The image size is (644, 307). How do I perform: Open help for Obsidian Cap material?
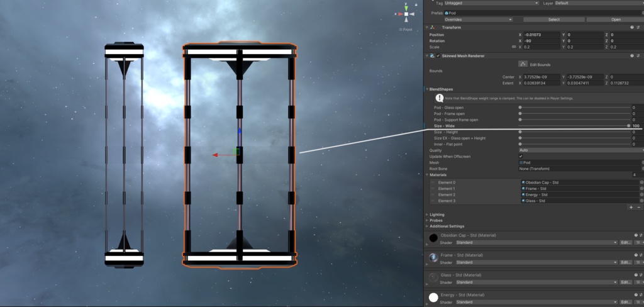click(635, 235)
